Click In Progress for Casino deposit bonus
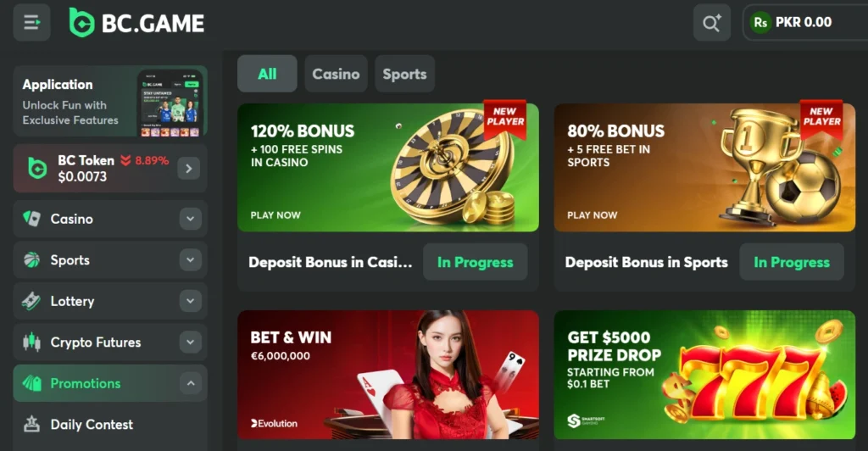The image size is (868, 451). click(475, 262)
